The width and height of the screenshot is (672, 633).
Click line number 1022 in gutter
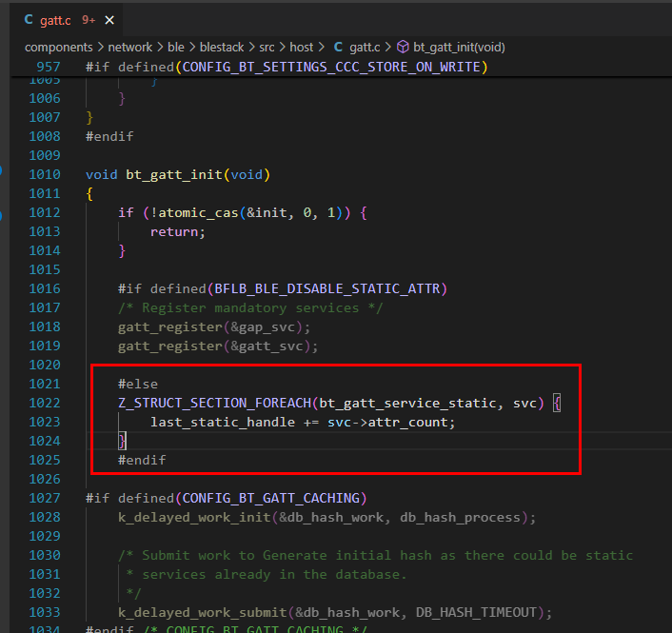[x=45, y=403]
